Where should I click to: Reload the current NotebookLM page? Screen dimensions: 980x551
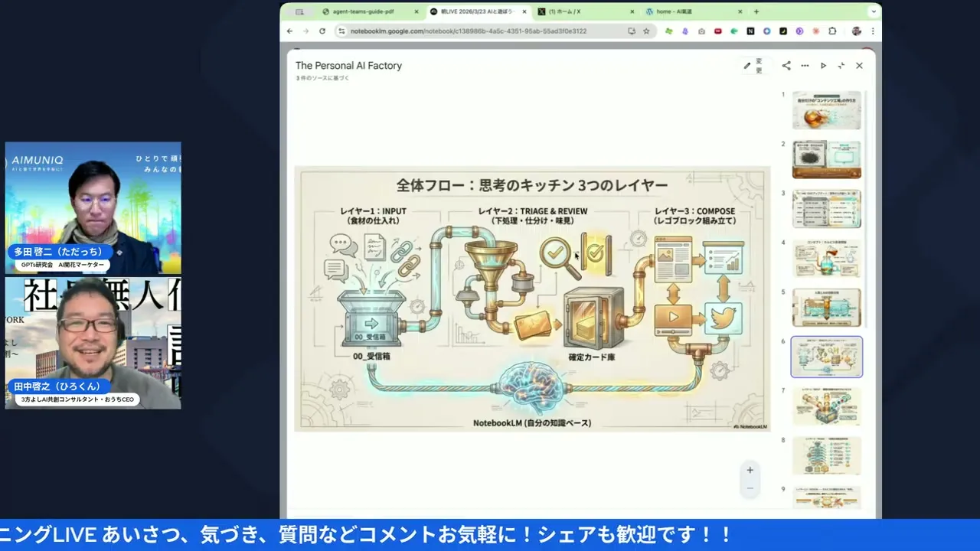322,31
